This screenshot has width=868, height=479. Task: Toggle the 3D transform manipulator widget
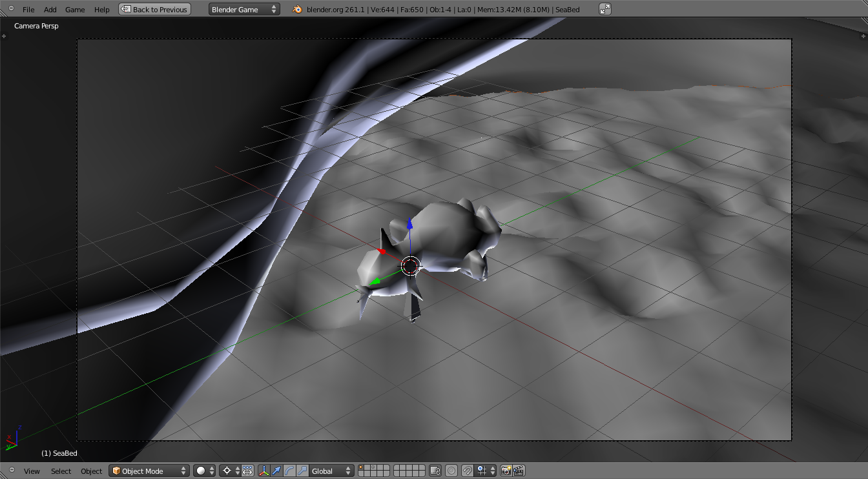click(x=263, y=471)
